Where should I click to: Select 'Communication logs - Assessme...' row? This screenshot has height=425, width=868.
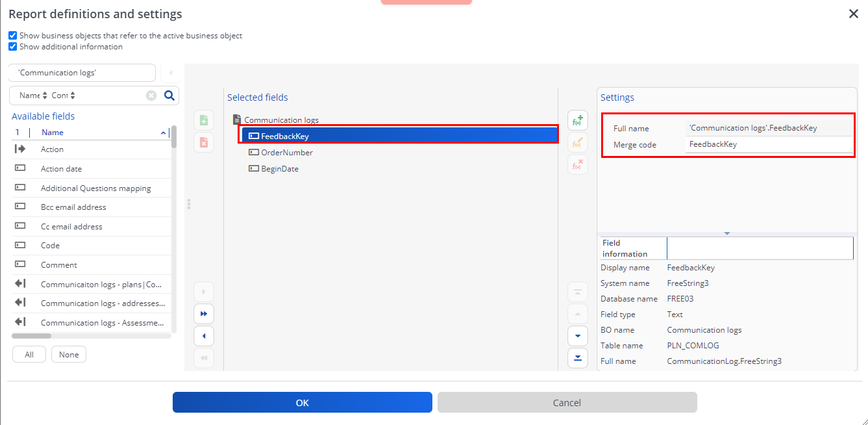pos(91,322)
